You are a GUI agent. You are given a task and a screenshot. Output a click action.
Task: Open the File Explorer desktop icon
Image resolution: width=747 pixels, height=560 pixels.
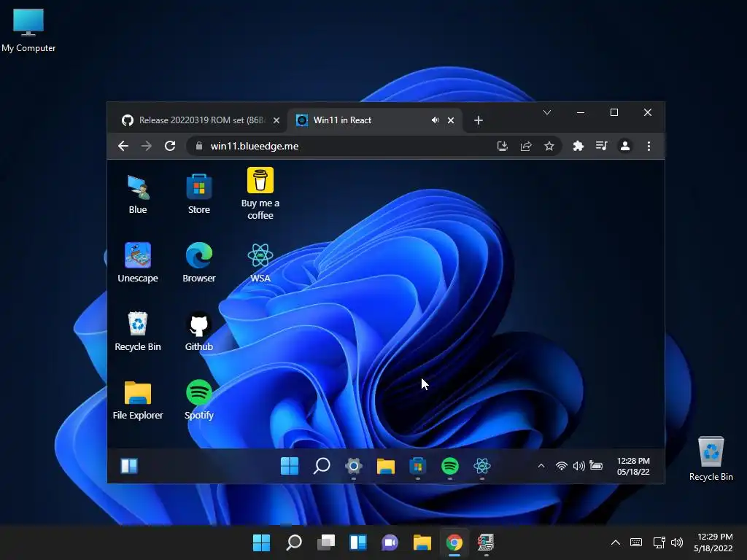[138, 400]
